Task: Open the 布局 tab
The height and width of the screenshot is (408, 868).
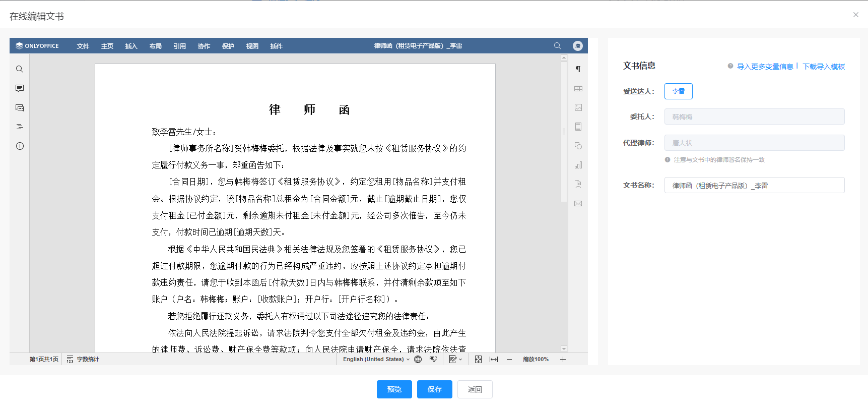Action: (x=156, y=46)
